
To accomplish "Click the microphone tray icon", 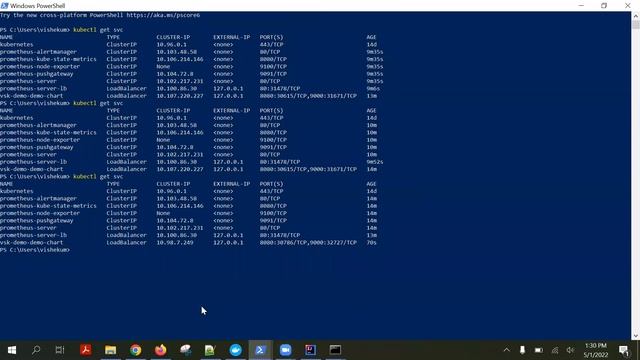I will 522,350.
